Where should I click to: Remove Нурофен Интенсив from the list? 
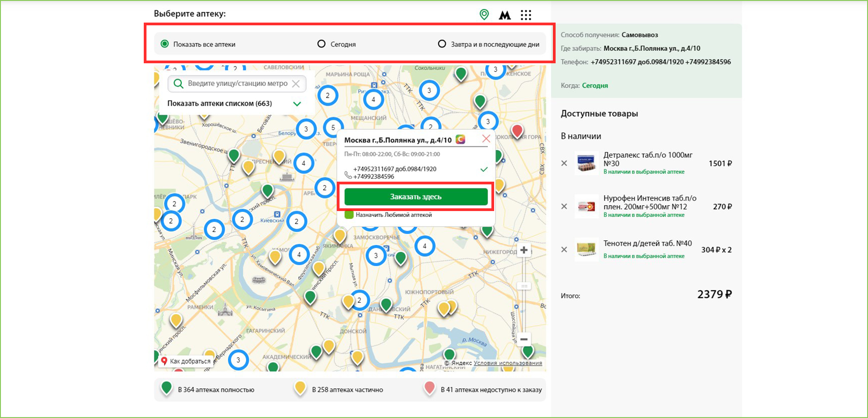[x=564, y=207]
